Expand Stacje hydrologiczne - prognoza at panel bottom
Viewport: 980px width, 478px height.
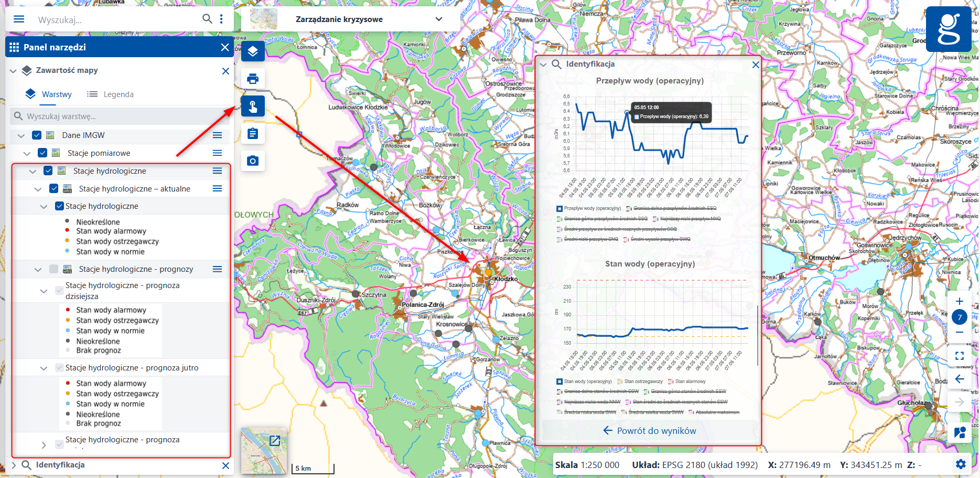[44, 444]
